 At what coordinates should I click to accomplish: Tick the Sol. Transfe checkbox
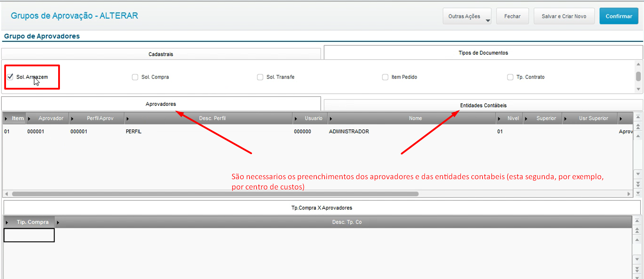click(x=260, y=77)
